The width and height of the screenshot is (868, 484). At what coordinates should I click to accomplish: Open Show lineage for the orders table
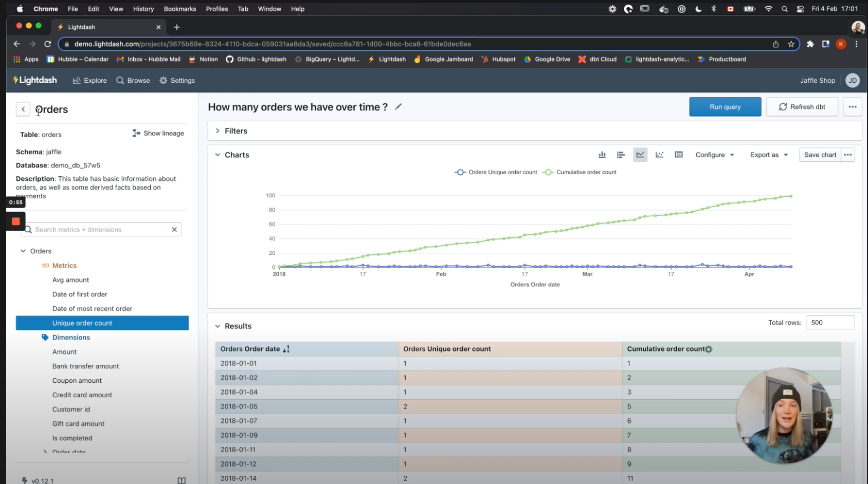(158, 133)
